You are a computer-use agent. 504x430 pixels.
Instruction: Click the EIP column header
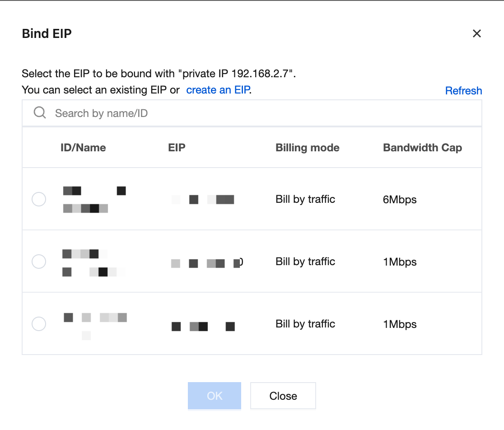[x=177, y=148]
